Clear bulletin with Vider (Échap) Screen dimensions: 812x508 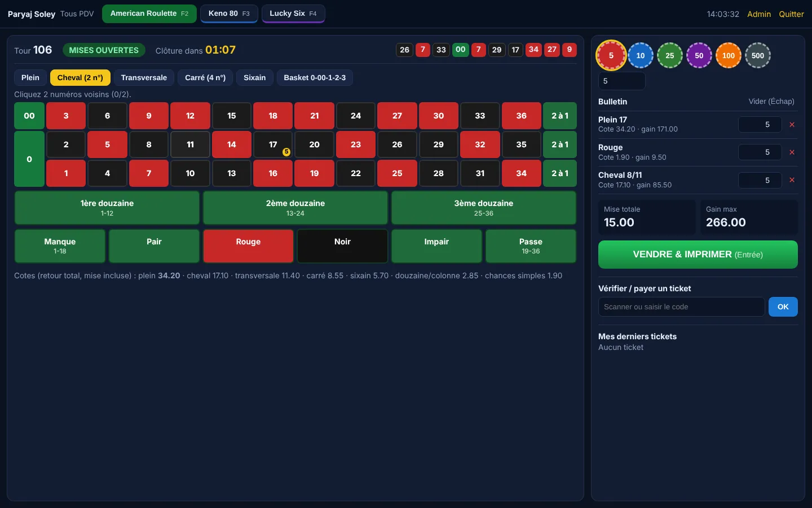tap(771, 102)
